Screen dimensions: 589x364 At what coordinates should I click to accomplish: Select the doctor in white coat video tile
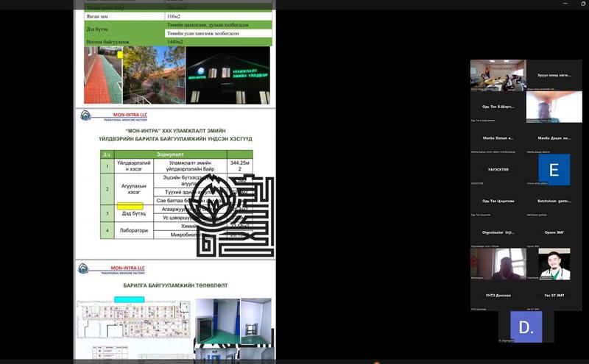click(554, 265)
